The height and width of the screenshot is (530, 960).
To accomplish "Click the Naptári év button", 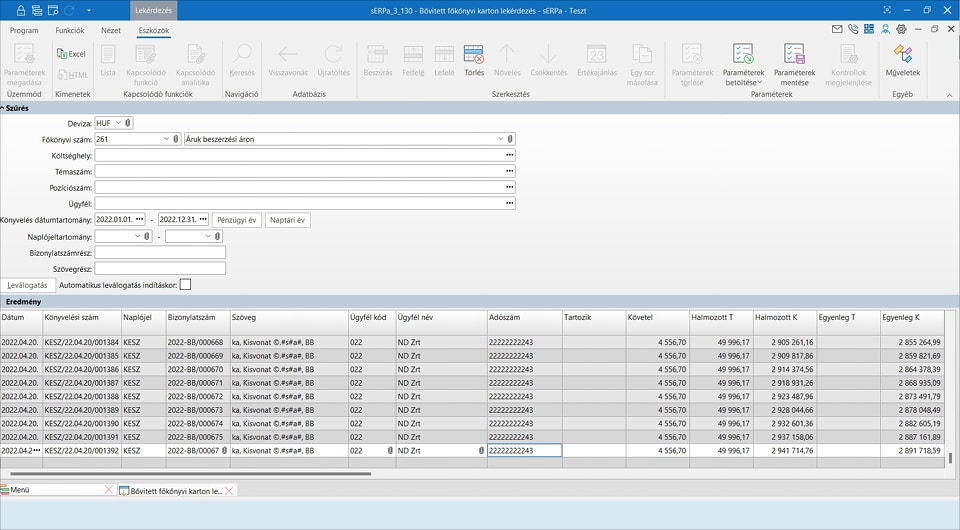I will (x=287, y=220).
